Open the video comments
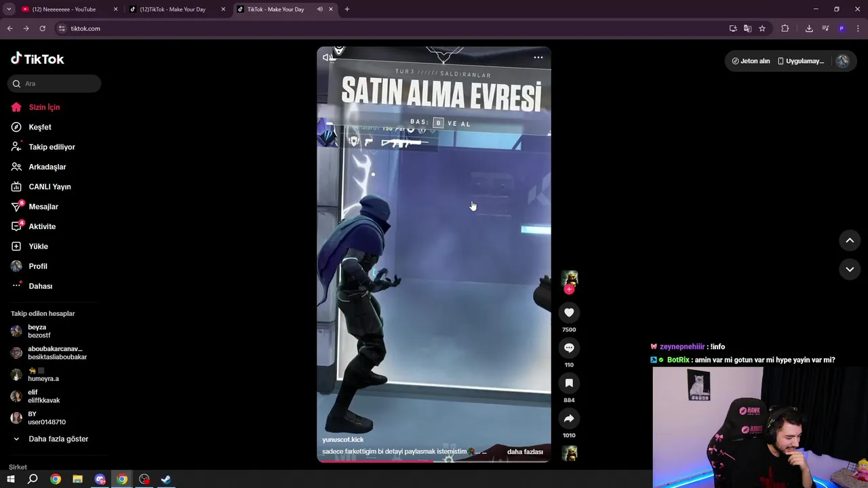This screenshot has height=488, width=868. tap(569, 348)
